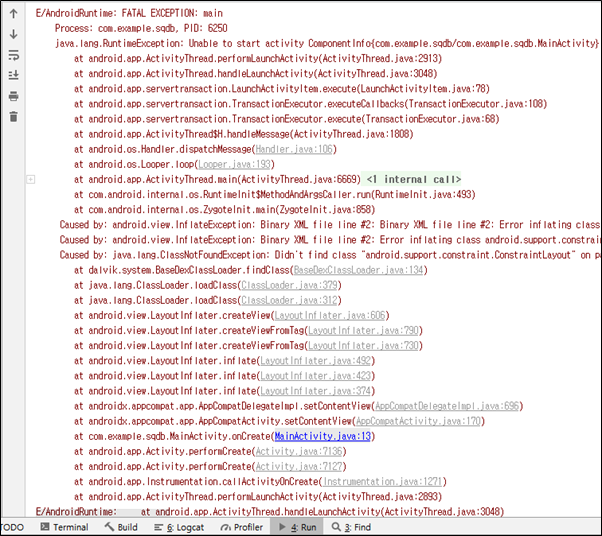The width and height of the screenshot is (602, 536).
Task: Click the 'FATAL EXCEPTION: main' line
Action: (129, 13)
